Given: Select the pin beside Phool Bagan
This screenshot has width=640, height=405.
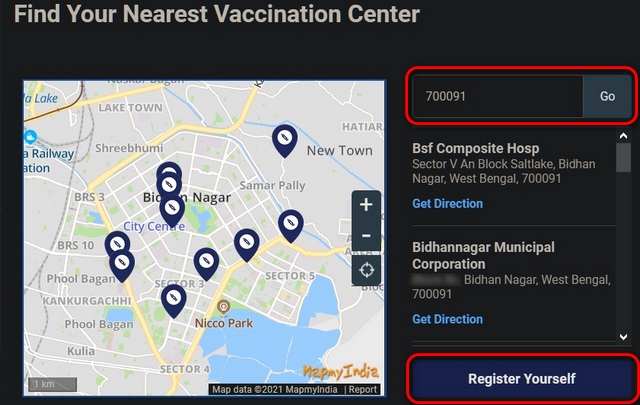Looking at the screenshot, I should click(x=122, y=265).
